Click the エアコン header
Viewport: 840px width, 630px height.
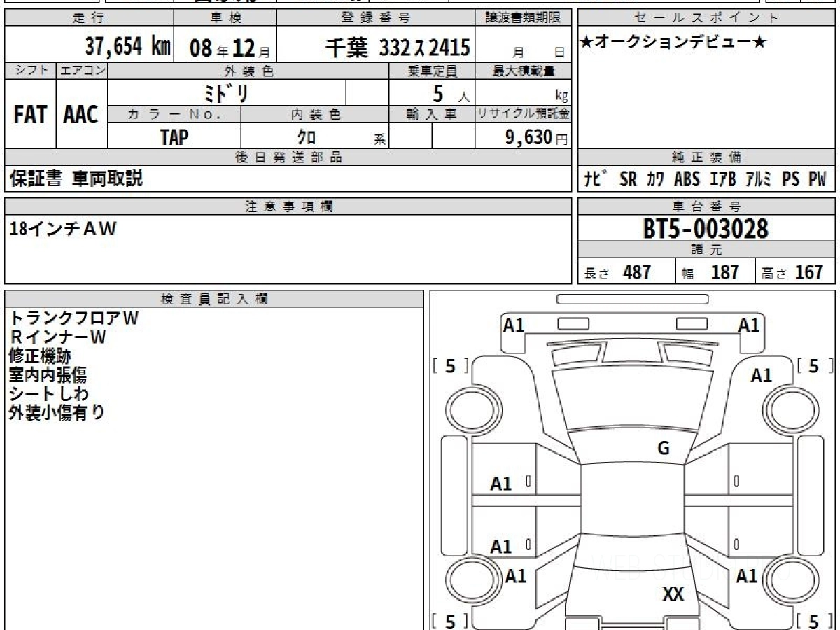[81, 71]
